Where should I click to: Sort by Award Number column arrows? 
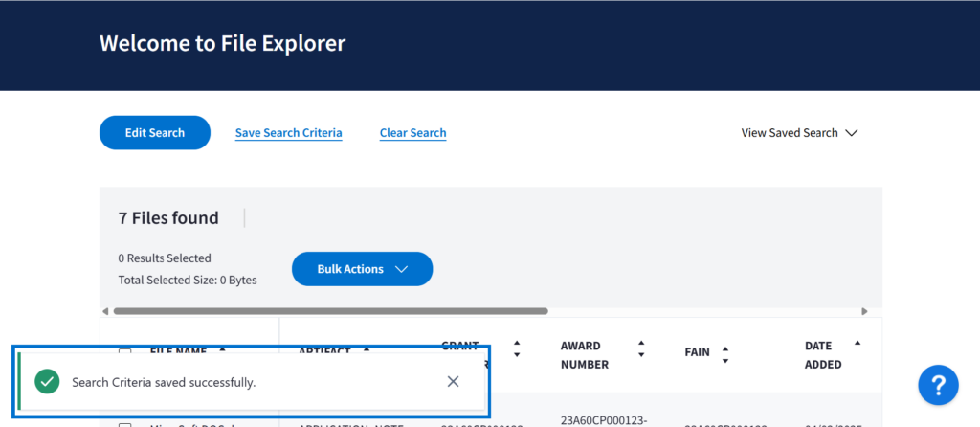click(x=641, y=349)
